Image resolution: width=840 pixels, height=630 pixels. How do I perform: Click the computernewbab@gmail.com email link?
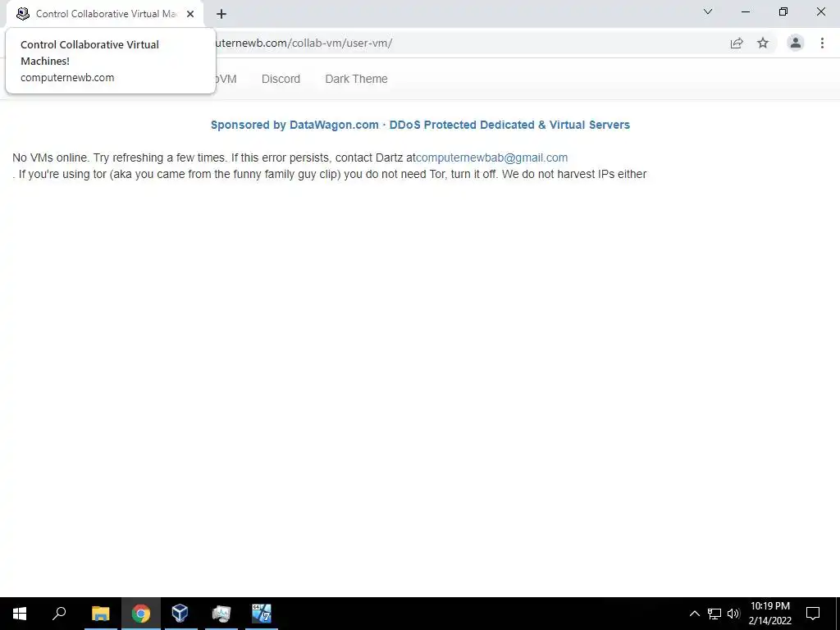pos(492,157)
